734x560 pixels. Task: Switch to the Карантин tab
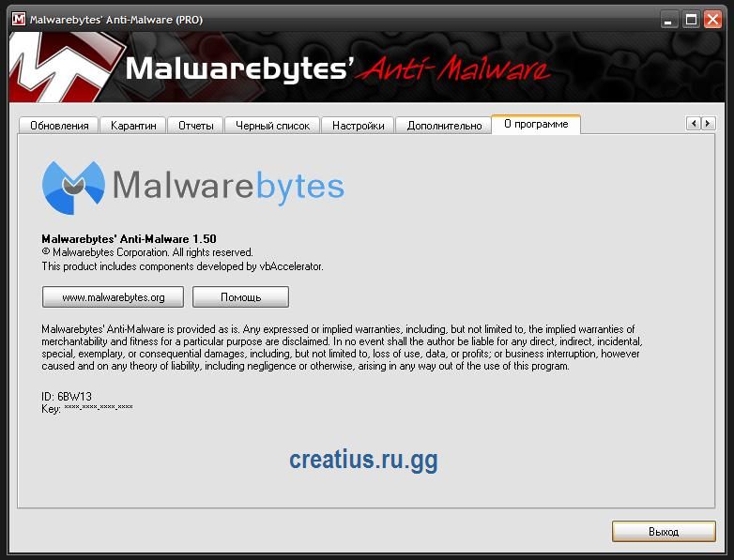133,126
